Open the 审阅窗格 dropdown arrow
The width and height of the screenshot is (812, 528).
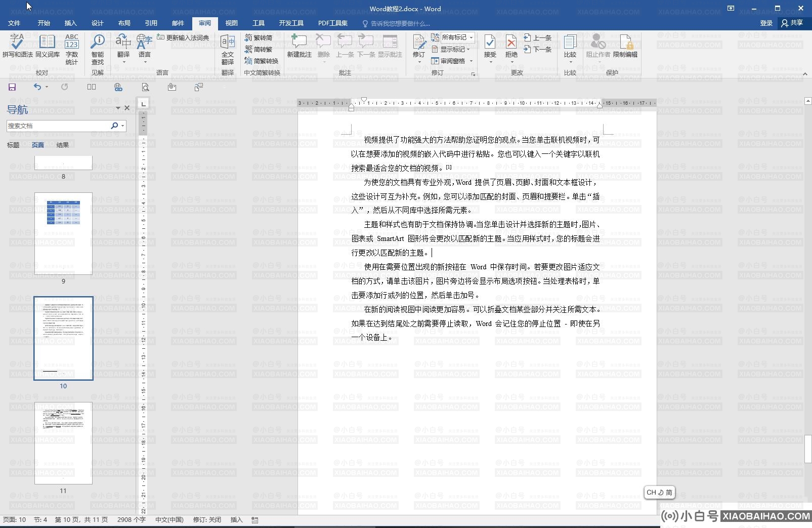click(x=471, y=61)
